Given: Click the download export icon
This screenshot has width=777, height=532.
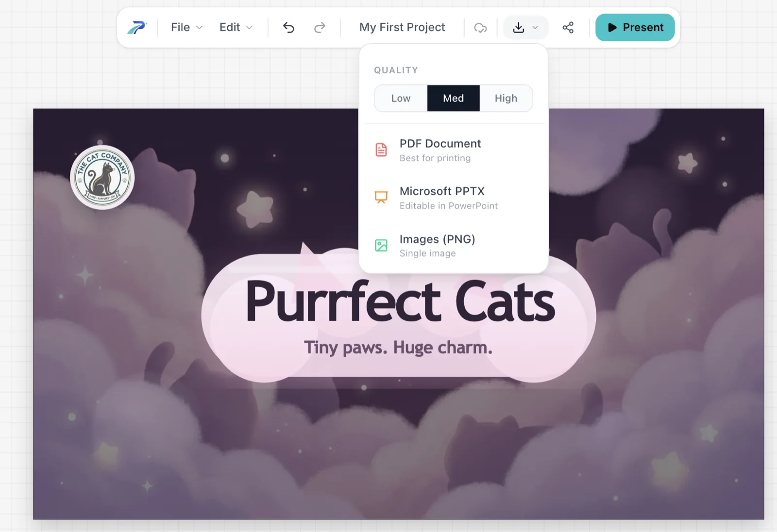Looking at the screenshot, I should coord(518,28).
